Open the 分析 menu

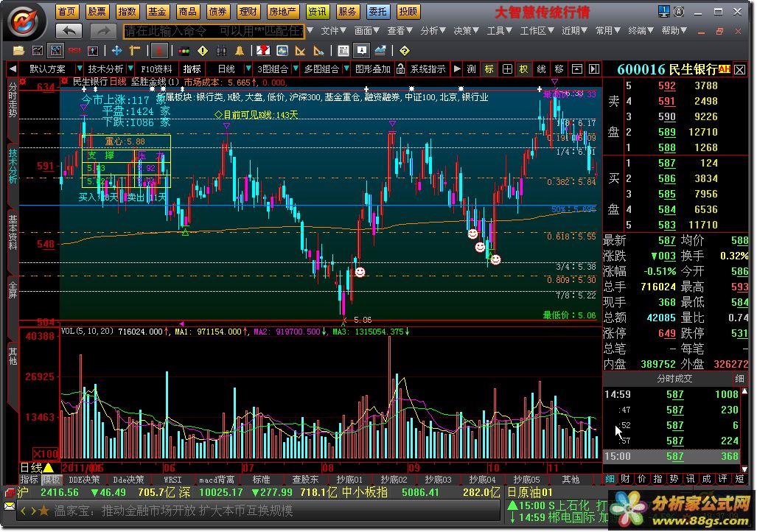click(433, 31)
